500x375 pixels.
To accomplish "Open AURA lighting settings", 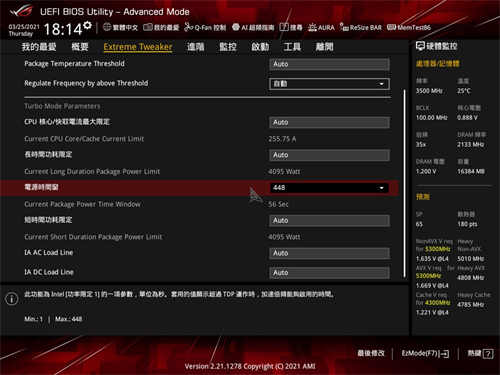I will [321, 27].
